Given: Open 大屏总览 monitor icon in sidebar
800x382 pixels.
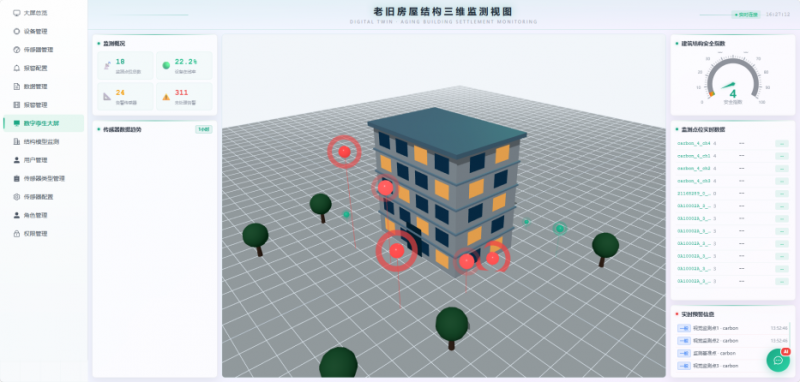Looking at the screenshot, I should 17,13.
